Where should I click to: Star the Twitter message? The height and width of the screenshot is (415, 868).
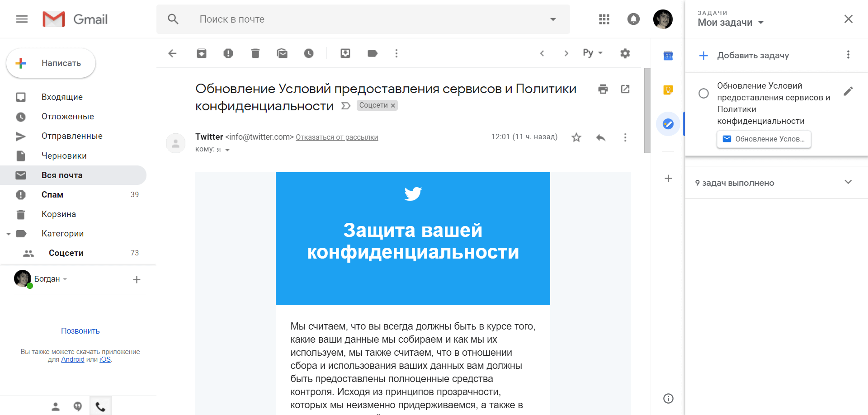pos(576,137)
